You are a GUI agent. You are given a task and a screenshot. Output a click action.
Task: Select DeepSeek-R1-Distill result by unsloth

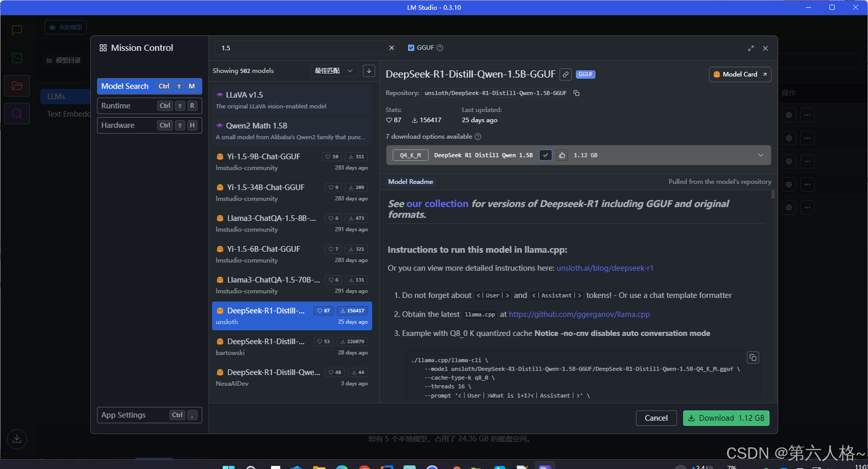click(x=292, y=316)
